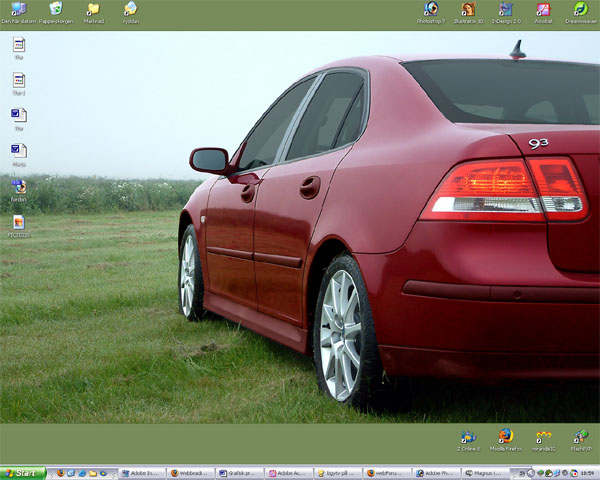Launch the miranda32 desktop shortcut
Image resolution: width=600 pixels, height=480 pixels.
[x=543, y=441]
